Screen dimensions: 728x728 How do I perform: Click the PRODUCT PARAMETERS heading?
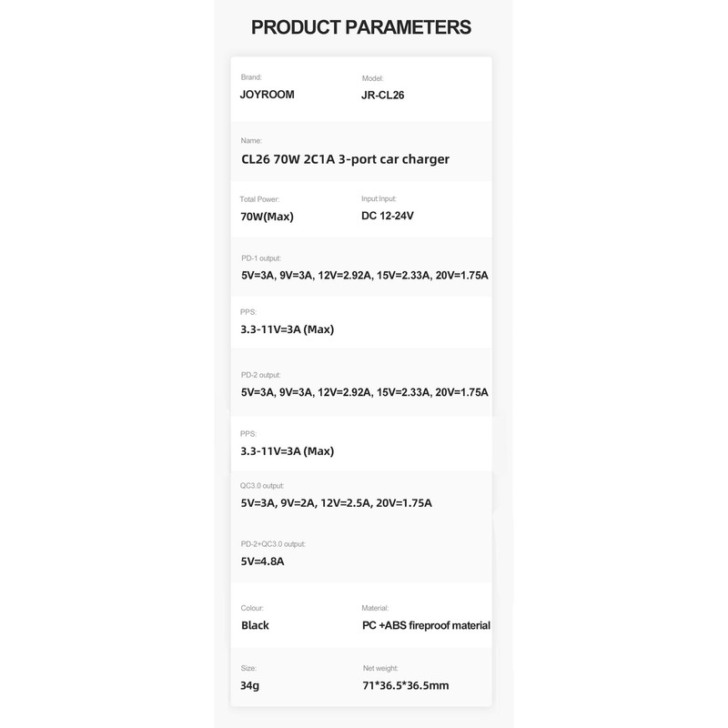(x=361, y=26)
